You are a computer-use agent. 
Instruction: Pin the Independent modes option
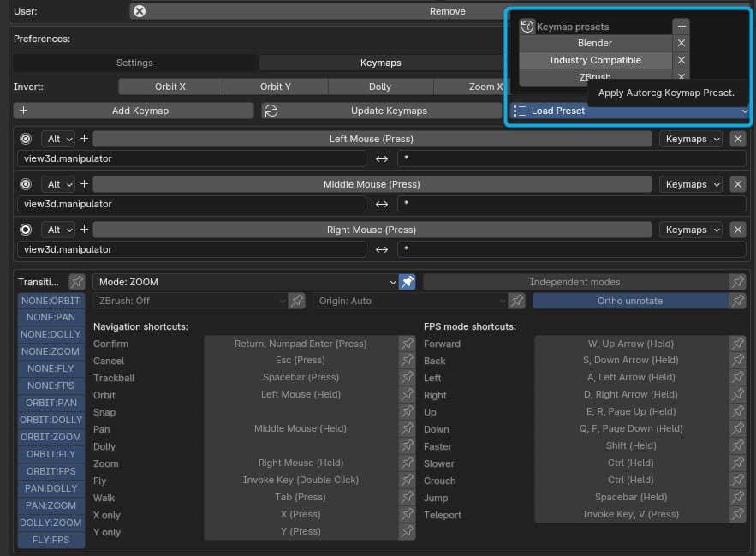(738, 282)
